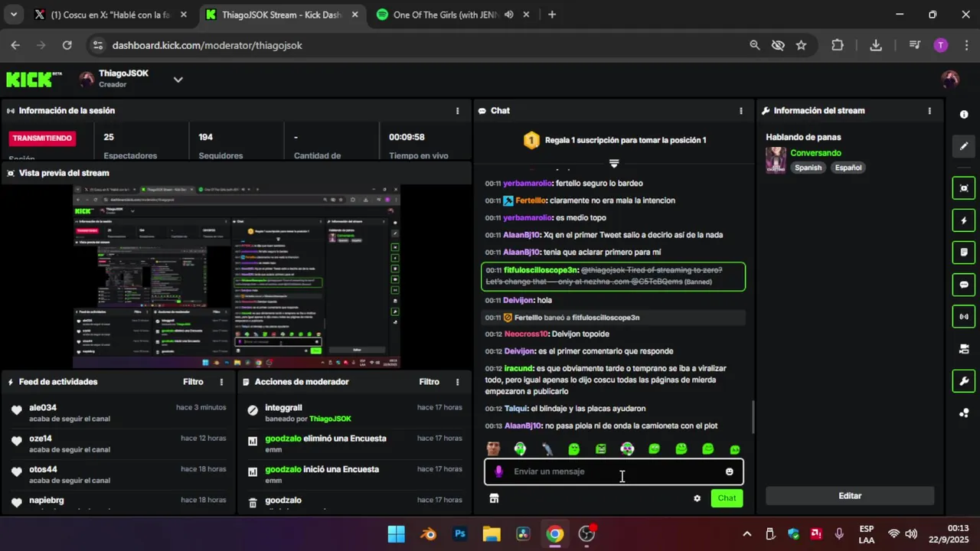The height and width of the screenshot is (551, 980).
Task: Toggle the microphone icon in system tray
Action: [x=839, y=534]
